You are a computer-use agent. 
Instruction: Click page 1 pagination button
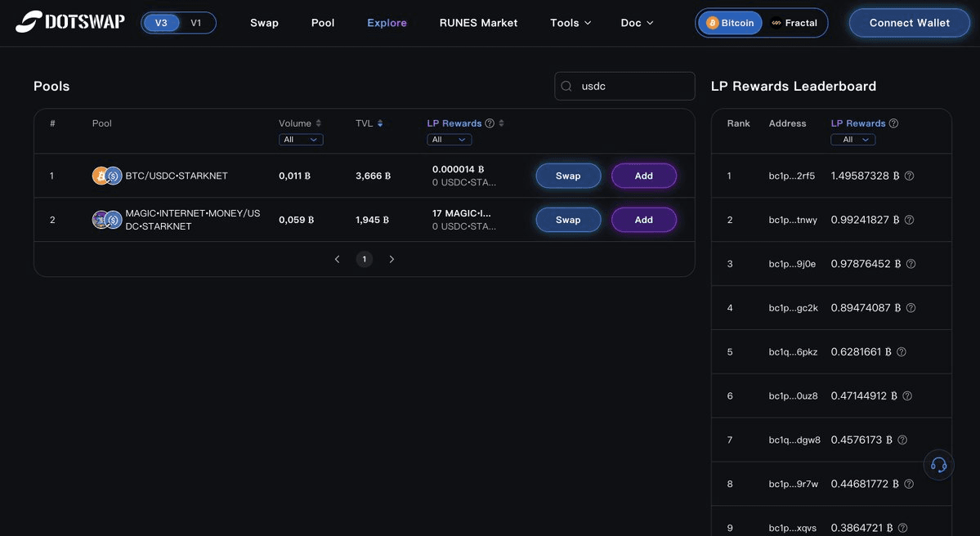click(x=365, y=259)
